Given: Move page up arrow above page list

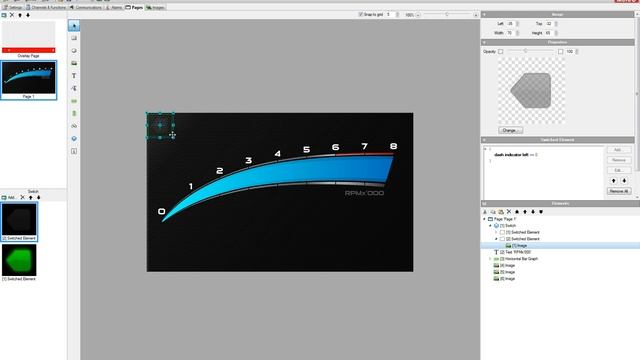Looking at the screenshot, I should [x=20, y=15].
